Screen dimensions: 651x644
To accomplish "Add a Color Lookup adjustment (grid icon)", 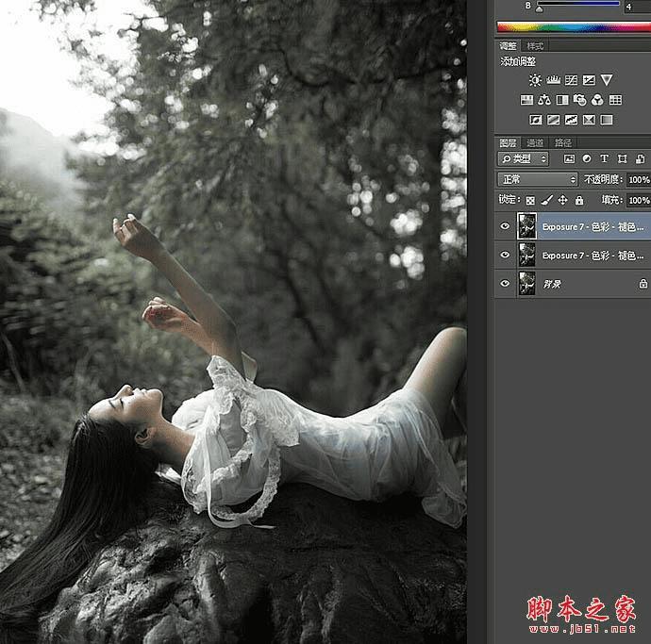I will point(615,100).
